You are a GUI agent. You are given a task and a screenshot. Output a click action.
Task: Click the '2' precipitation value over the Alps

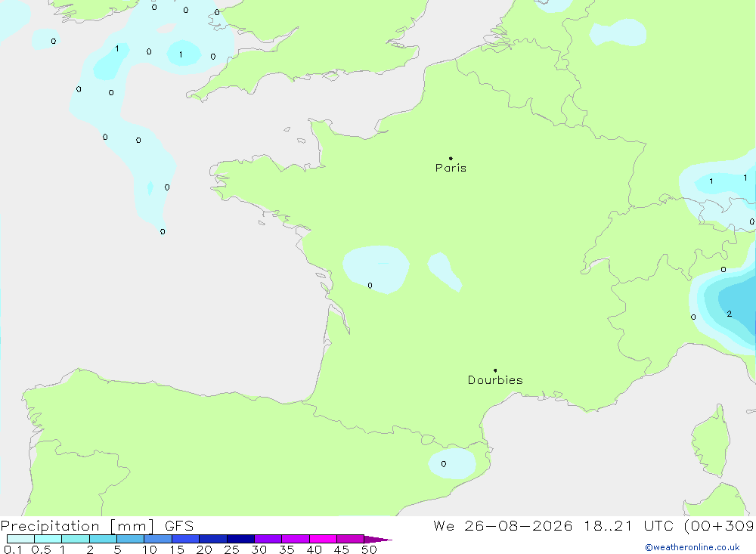pos(730,314)
